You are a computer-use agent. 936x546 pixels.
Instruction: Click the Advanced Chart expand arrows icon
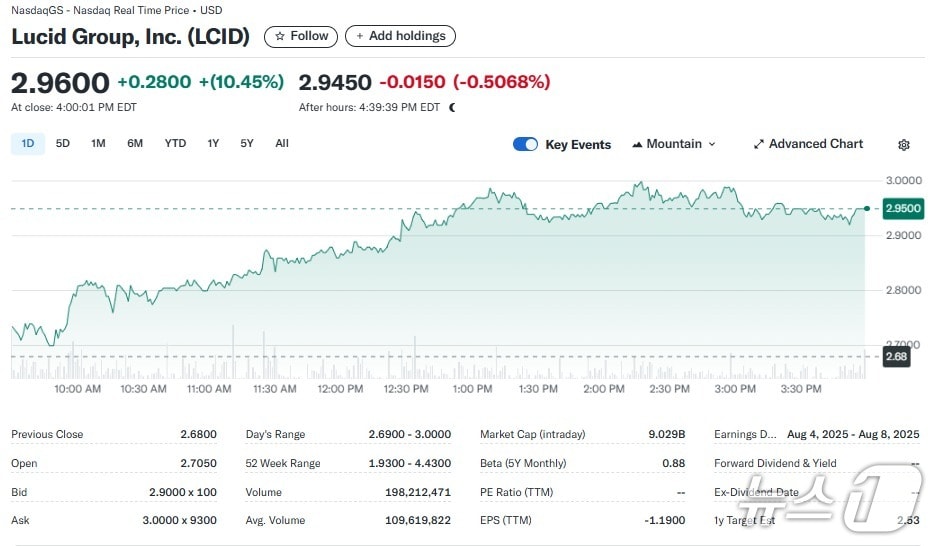[x=759, y=144]
